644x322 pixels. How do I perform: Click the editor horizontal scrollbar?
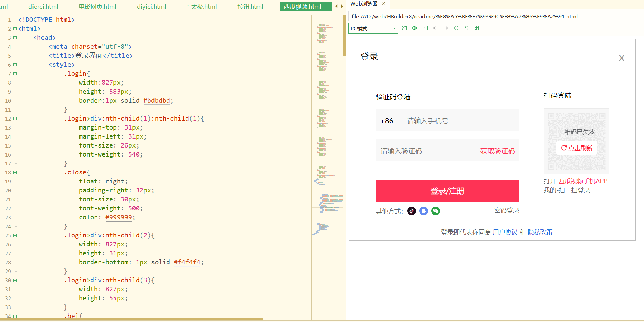pyautogui.click(x=131, y=319)
